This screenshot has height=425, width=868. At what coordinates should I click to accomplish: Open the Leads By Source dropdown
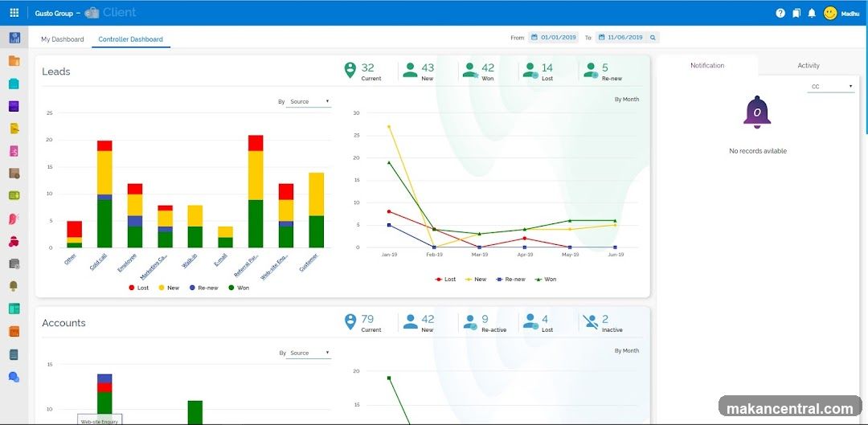(x=309, y=102)
